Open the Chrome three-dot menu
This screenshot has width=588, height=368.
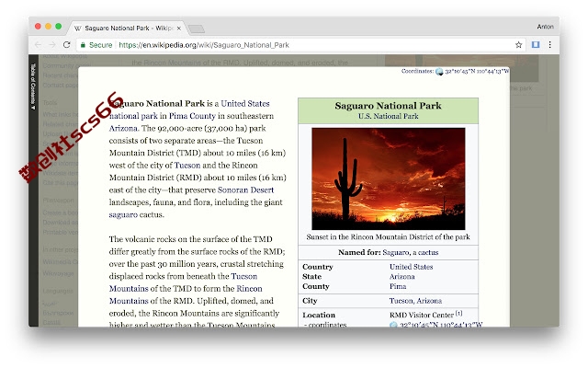pos(549,45)
